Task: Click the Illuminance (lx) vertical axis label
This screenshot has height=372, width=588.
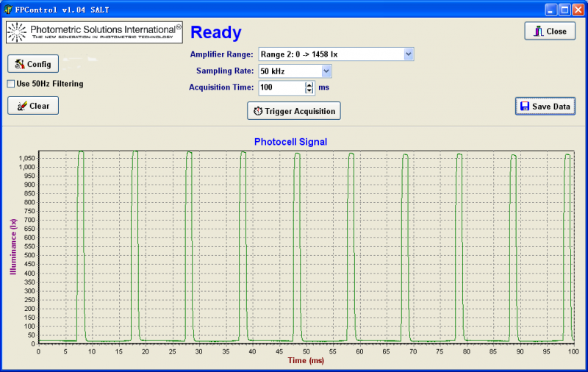Action: tap(12, 247)
